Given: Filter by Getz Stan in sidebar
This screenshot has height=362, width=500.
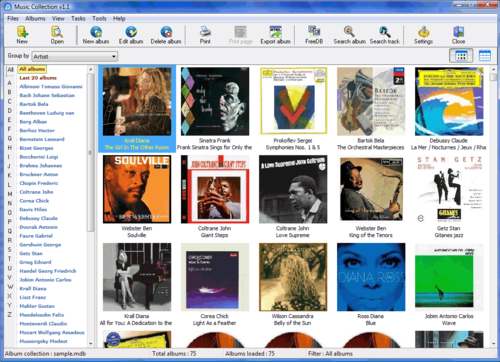Looking at the screenshot, I should [x=31, y=253].
